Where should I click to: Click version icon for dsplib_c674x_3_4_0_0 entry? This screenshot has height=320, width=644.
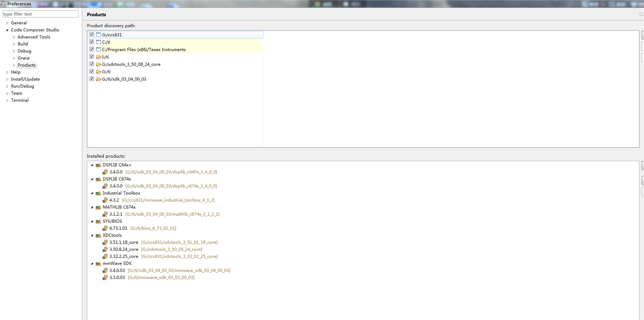point(105,186)
